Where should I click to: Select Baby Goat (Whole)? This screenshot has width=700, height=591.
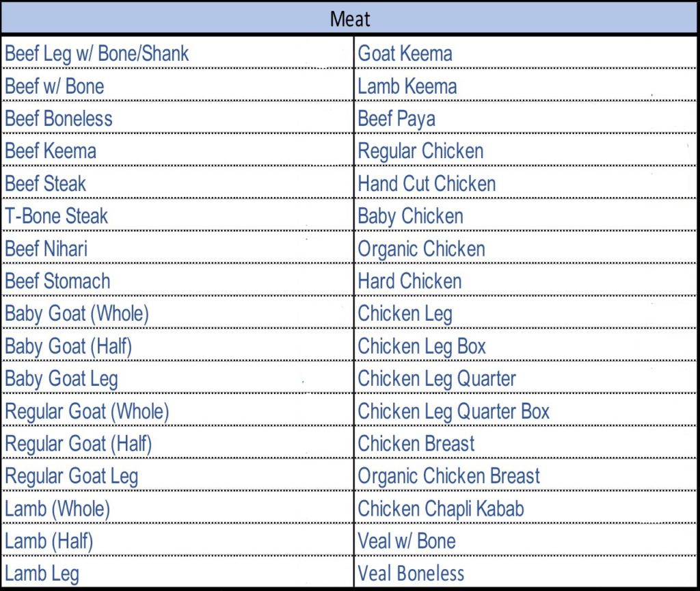pos(77,314)
